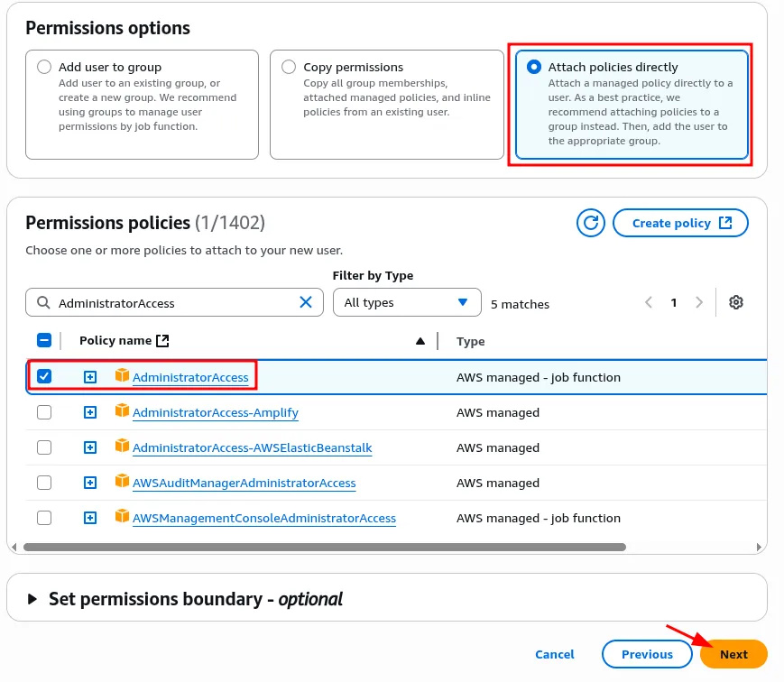Viewport: 784px width, 682px height.
Task: Refresh the permissions policies list
Action: point(592,223)
